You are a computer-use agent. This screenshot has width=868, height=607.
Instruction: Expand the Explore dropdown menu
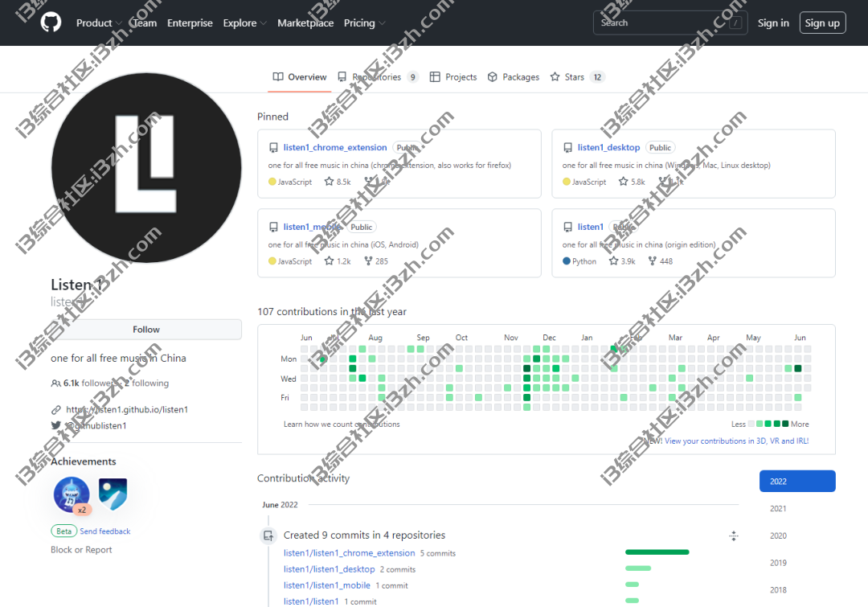(244, 23)
